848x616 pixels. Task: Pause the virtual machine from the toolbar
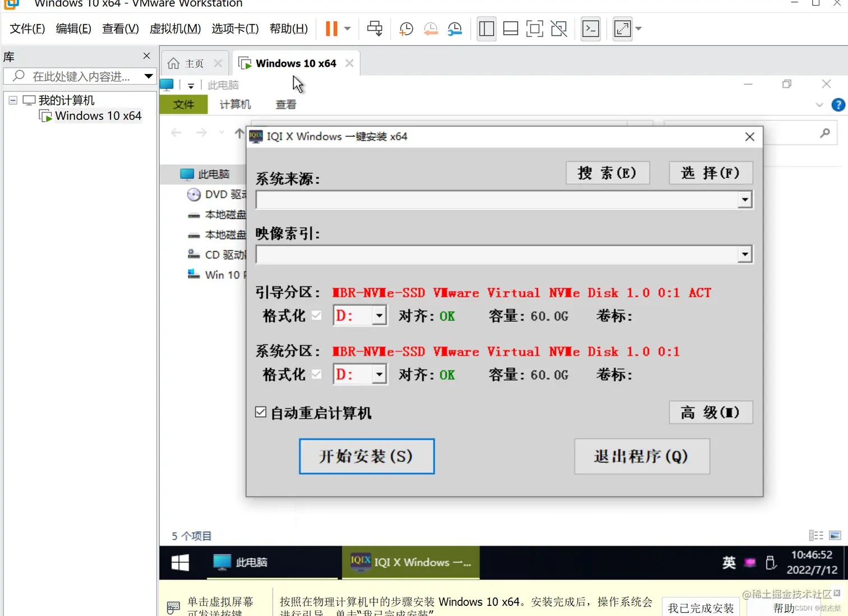pos(331,29)
